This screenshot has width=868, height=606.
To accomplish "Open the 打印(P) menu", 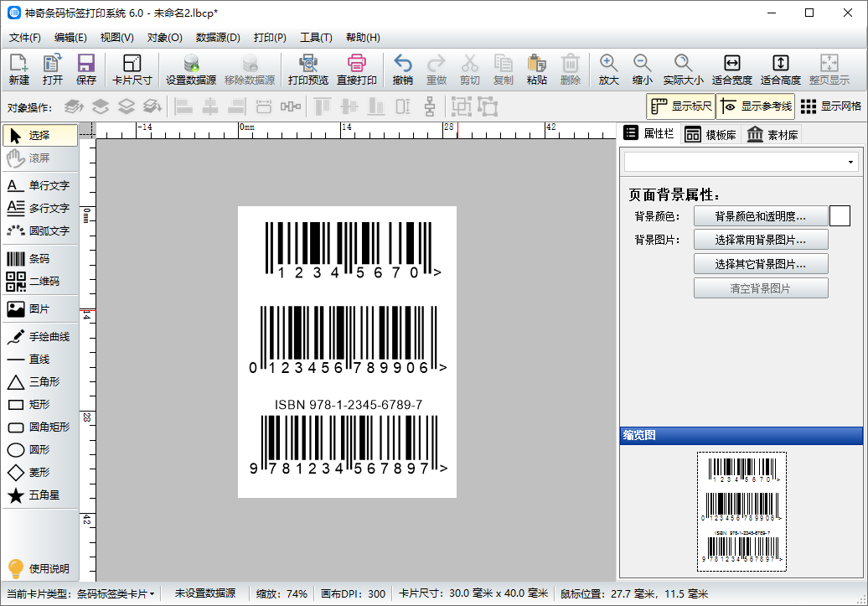I will click(270, 38).
